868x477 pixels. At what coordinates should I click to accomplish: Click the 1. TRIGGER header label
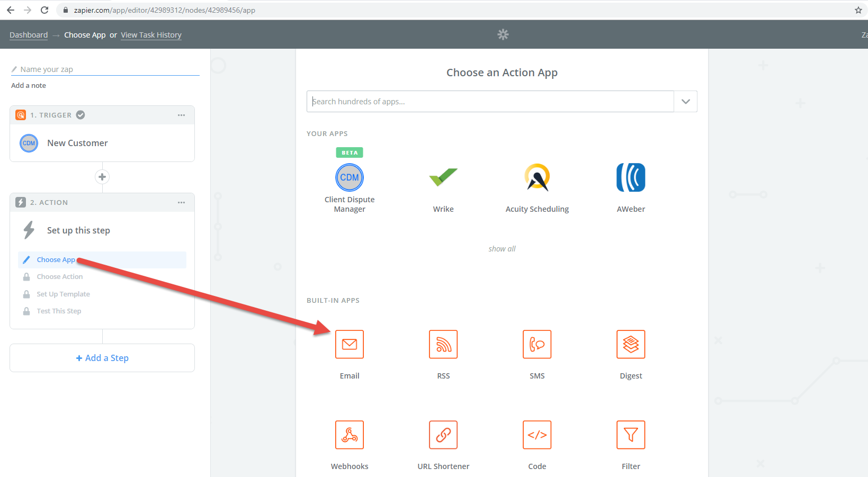(51, 115)
